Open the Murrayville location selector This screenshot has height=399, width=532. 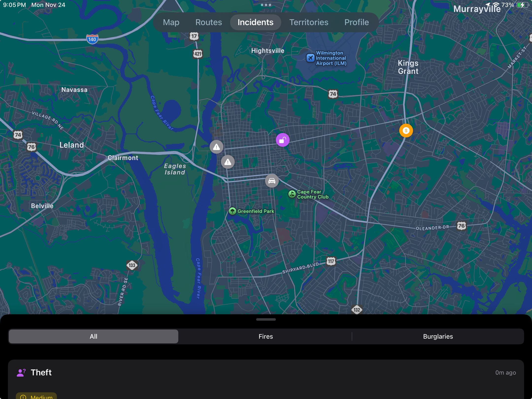pos(477,9)
